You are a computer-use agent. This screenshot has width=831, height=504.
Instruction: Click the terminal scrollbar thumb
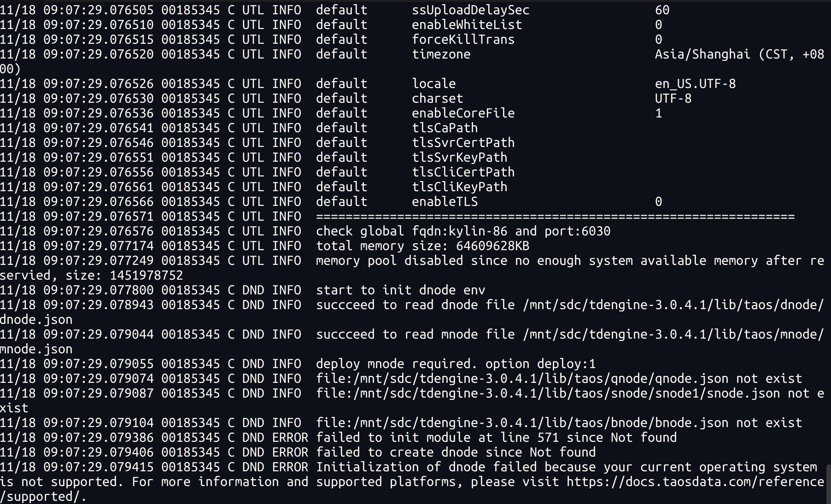point(828,484)
